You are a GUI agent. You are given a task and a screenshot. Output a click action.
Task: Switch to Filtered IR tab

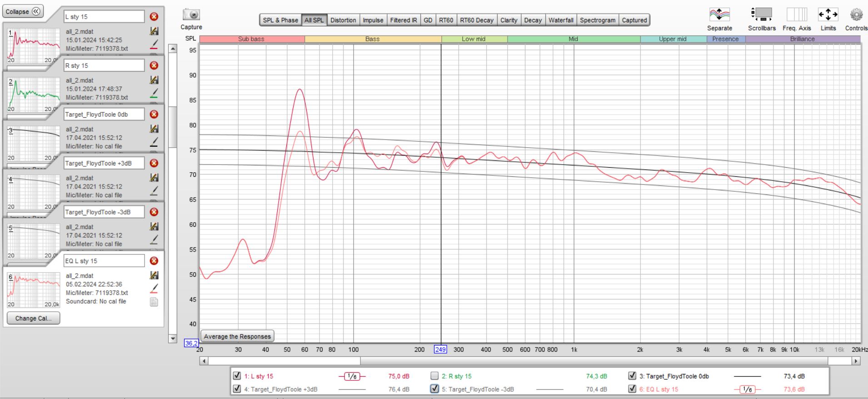404,20
